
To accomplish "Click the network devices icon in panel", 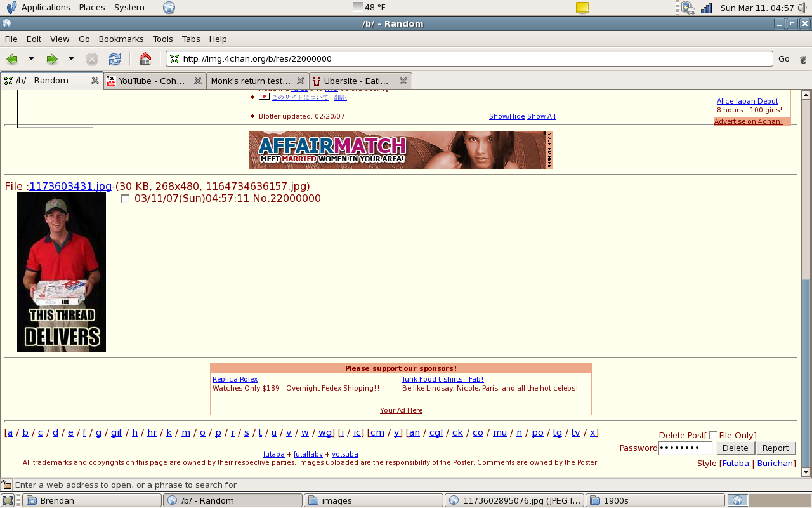I will click(688, 8).
